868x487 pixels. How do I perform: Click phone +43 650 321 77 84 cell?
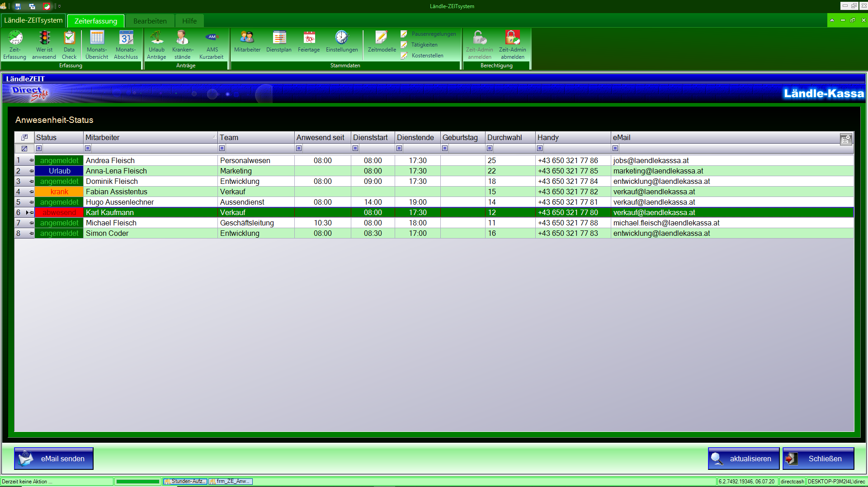tap(573, 181)
